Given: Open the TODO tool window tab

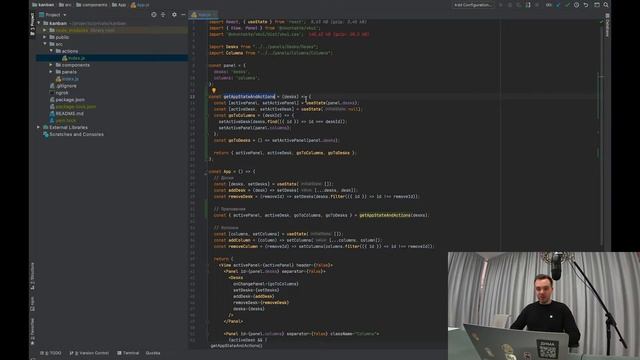Looking at the screenshot, I should [x=51, y=353].
